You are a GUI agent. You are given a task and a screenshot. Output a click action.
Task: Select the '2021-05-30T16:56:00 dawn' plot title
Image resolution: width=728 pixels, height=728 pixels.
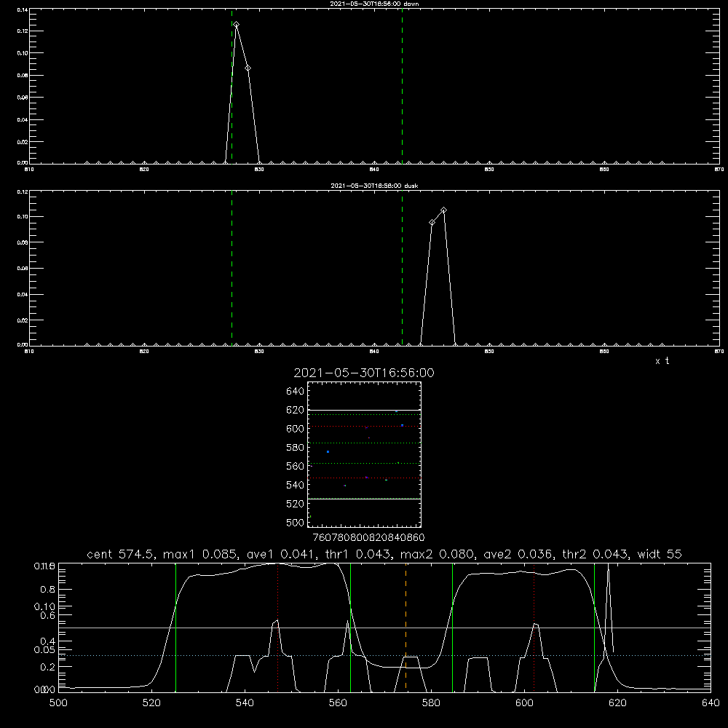[374, 4]
